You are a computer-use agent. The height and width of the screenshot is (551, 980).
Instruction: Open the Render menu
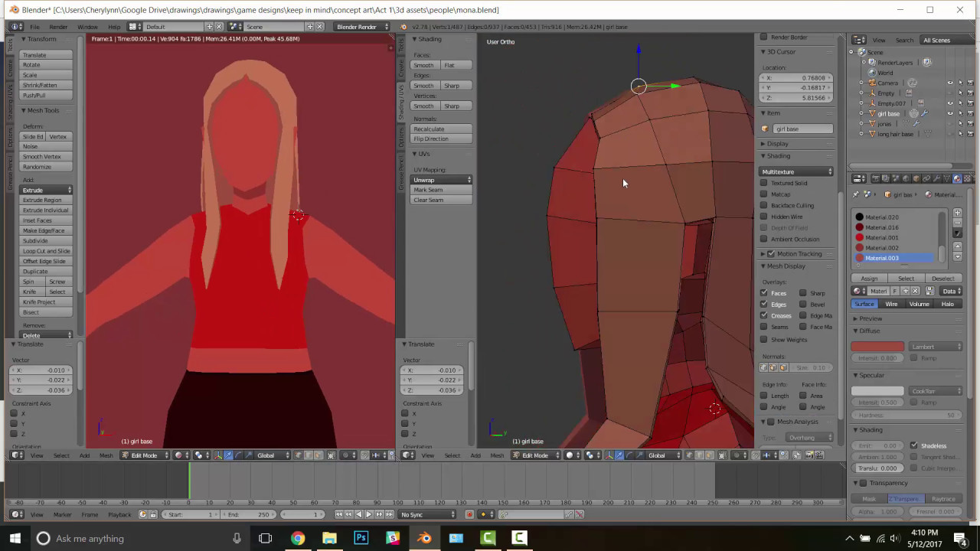(58, 27)
